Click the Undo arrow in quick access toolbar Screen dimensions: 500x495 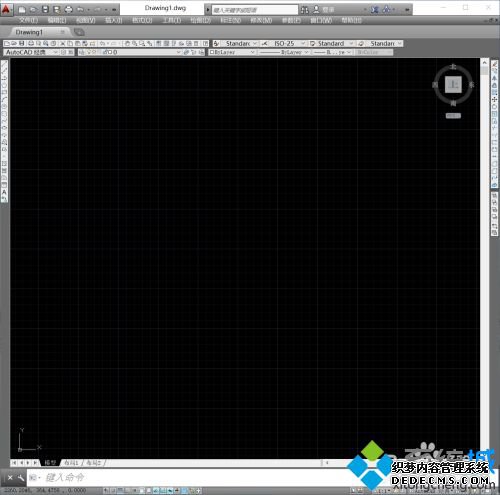(x=80, y=10)
